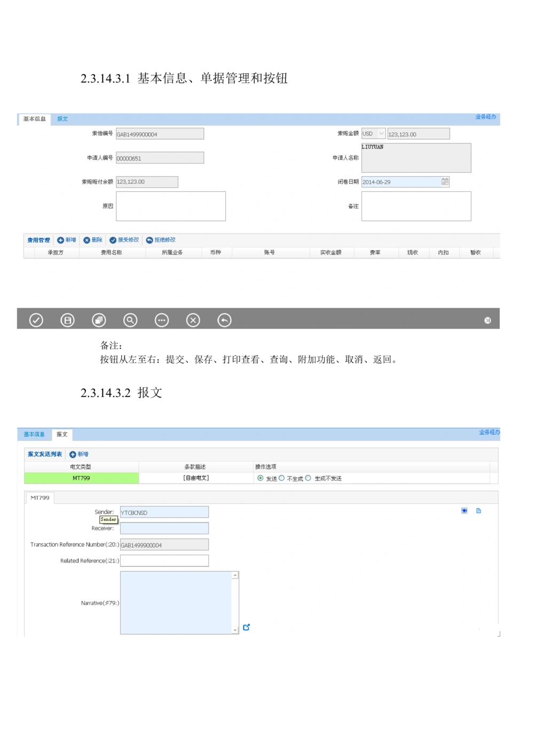Click 拒绝修改 button in fee management
The width and height of the screenshot is (534, 756).
pyautogui.click(x=161, y=240)
